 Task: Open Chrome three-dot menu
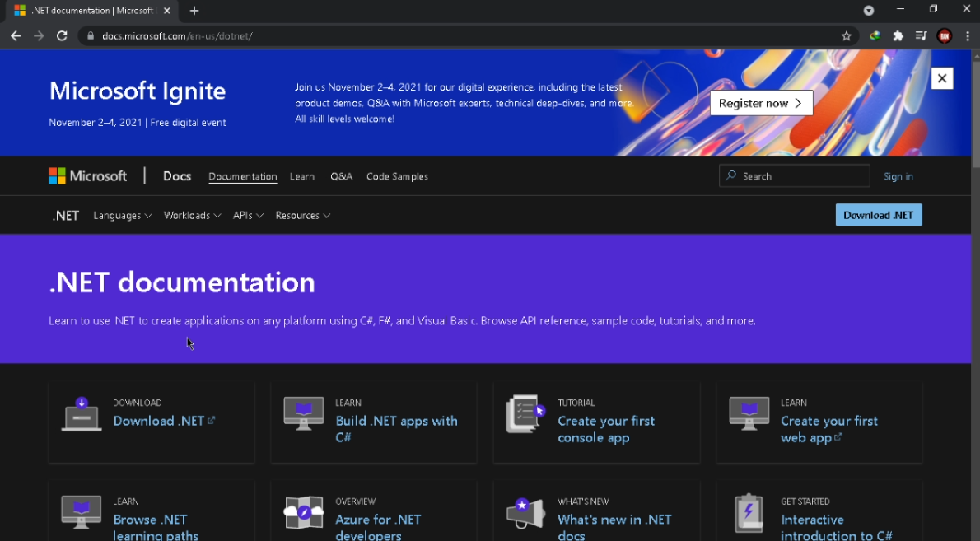(x=968, y=36)
